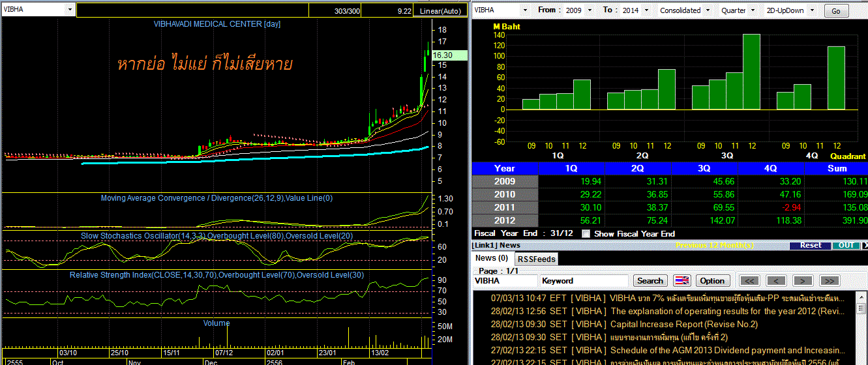Click the 4Q column header
Image resolution: width=868 pixels, height=365 pixels.
tap(771, 168)
